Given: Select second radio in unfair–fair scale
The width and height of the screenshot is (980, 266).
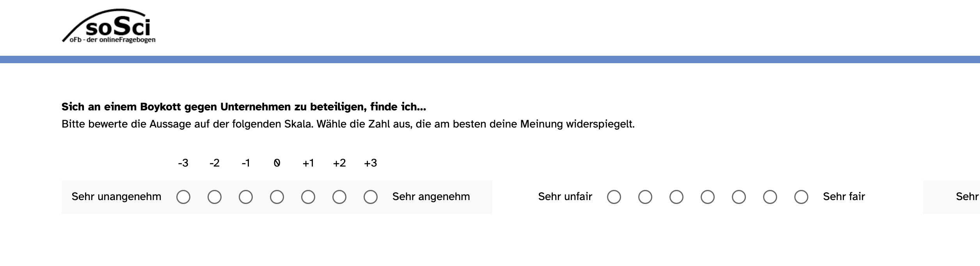Looking at the screenshot, I should pyautogui.click(x=645, y=197).
